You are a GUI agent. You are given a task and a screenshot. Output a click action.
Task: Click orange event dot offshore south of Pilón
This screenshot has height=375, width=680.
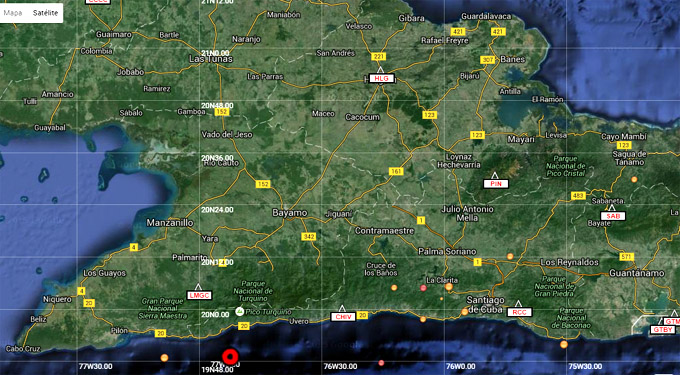[x=164, y=358]
